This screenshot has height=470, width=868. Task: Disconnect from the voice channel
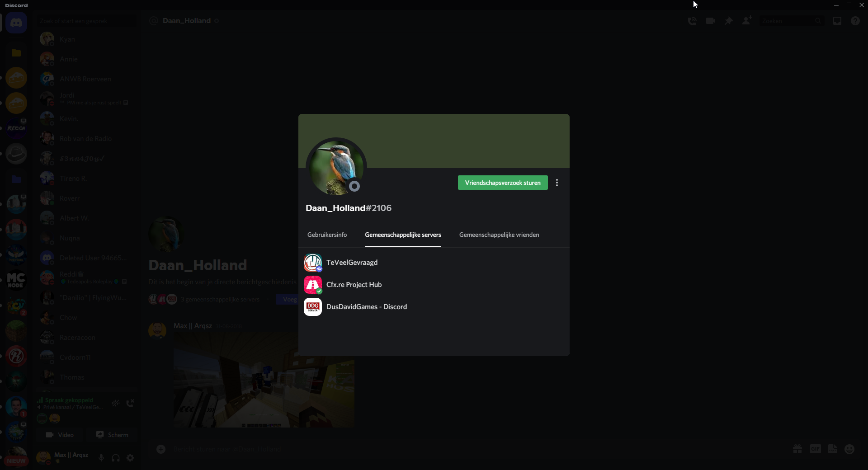click(130, 403)
